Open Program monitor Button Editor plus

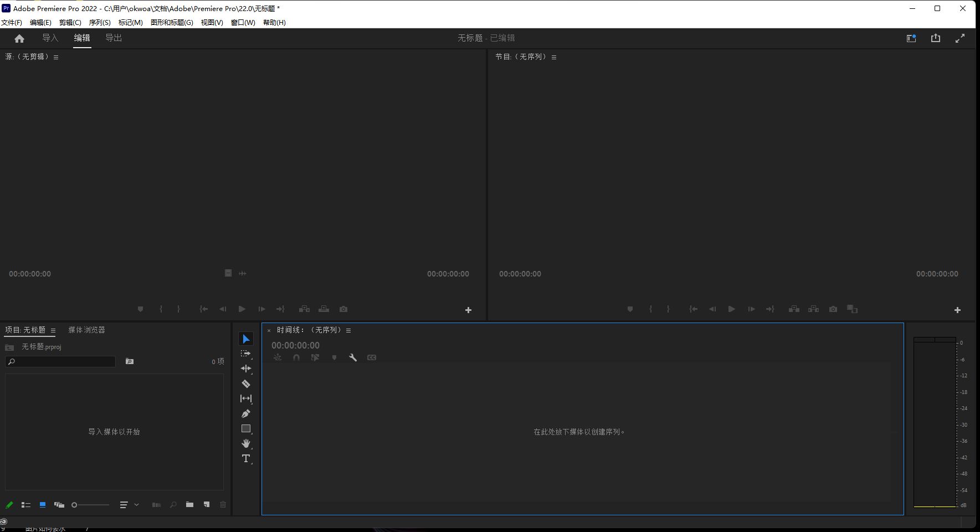(x=957, y=310)
